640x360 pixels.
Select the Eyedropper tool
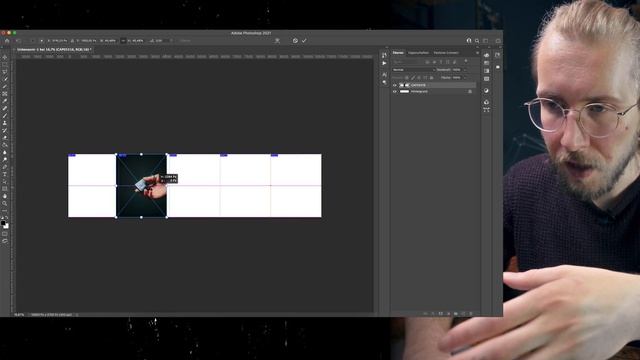5,101
